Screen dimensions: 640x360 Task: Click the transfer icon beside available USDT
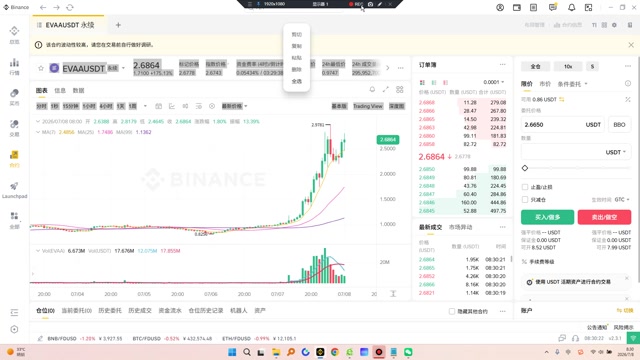click(562, 99)
